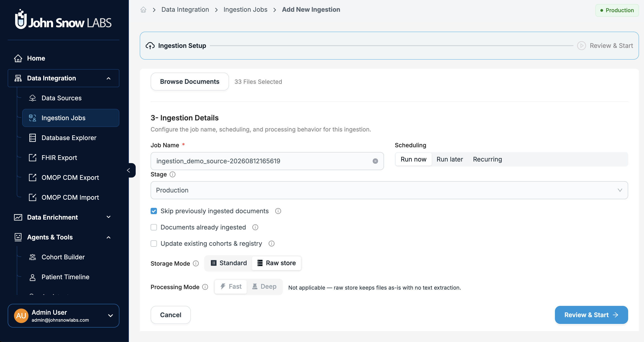
Task: Select Deep processing mode
Action: tap(264, 286)
